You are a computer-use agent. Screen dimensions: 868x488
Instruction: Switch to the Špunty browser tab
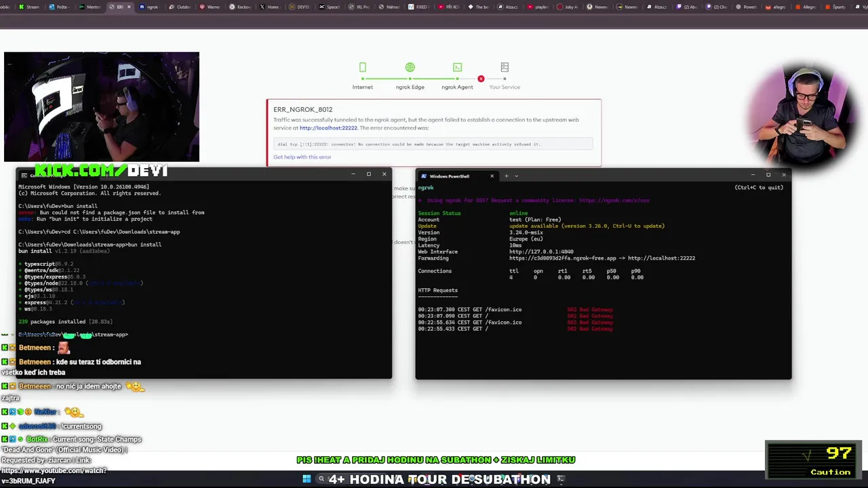pos(837,7)
